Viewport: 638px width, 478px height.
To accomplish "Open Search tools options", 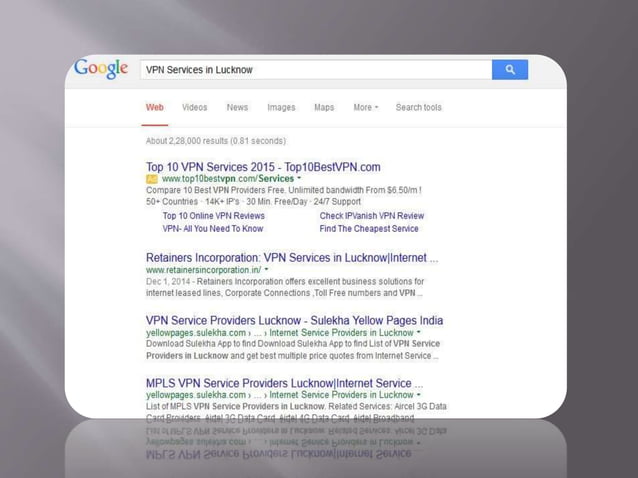I will pyautogui.click(x=418, y=107).
